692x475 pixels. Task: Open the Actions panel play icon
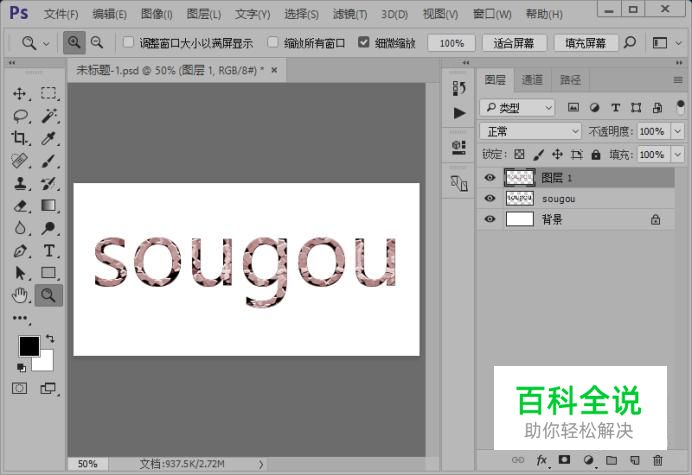click(x=459, y=113)
